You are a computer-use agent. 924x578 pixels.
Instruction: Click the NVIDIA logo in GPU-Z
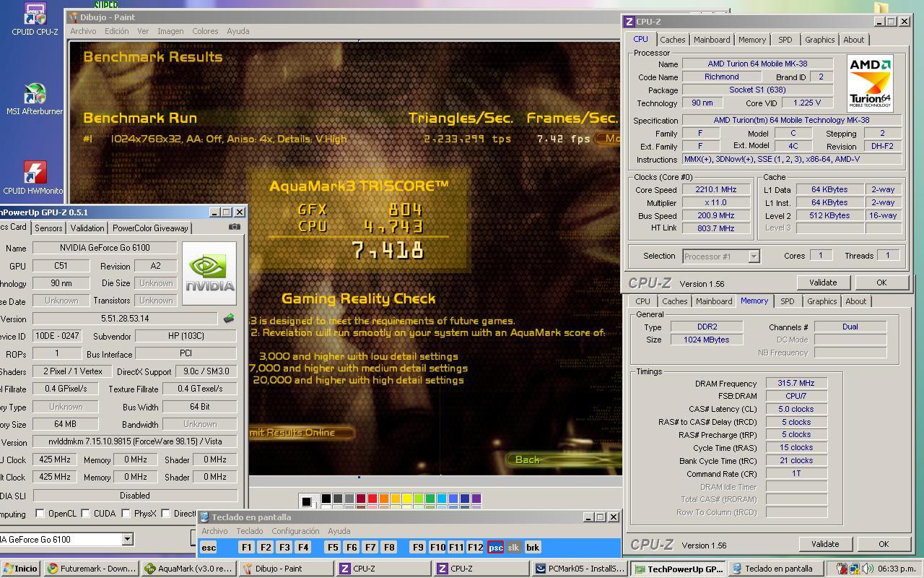tap(209, 274)
